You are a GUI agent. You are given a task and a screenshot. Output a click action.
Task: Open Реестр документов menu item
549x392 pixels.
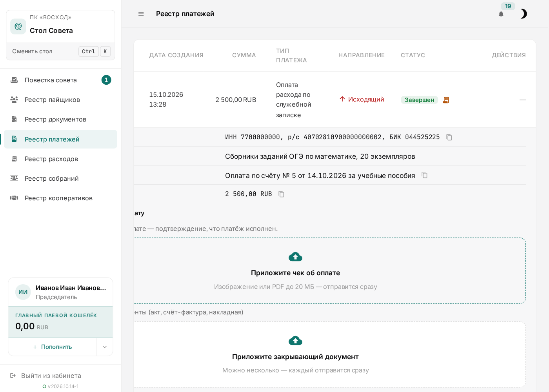61,119
